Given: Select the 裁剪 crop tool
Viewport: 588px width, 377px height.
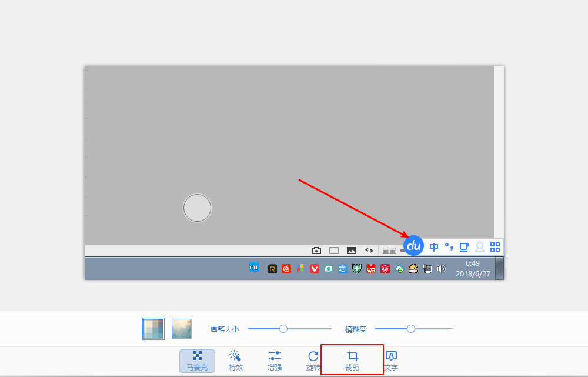Looking at the screenshot, I should pos(352,361).
